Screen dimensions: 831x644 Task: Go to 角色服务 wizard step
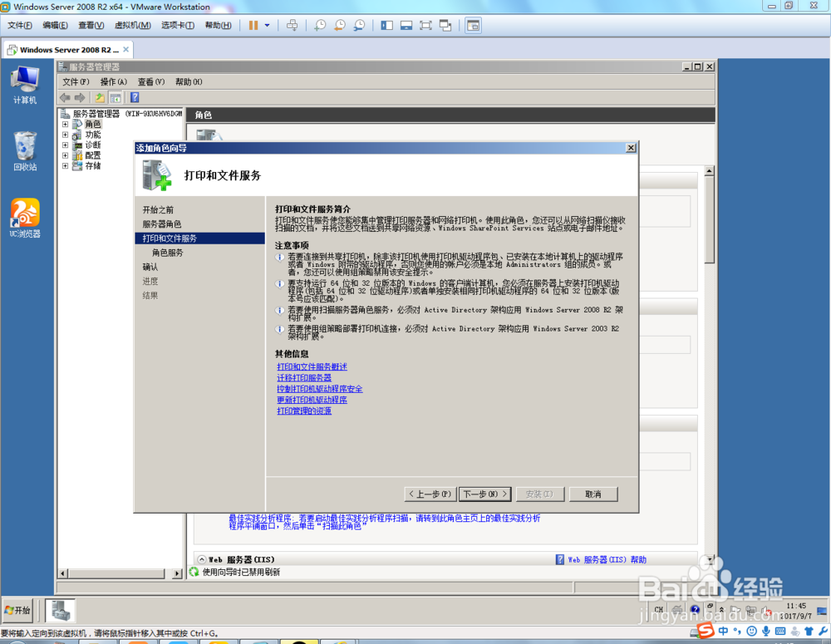(x=168, y=253)
